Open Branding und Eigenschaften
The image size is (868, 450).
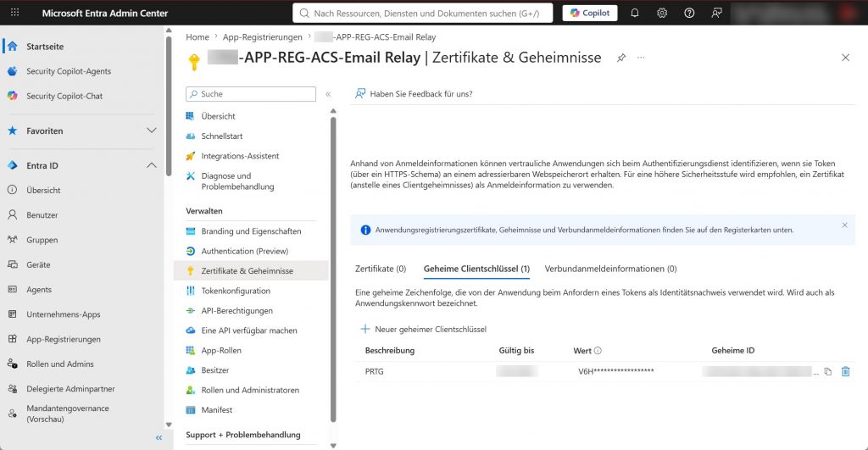[251, 231]
